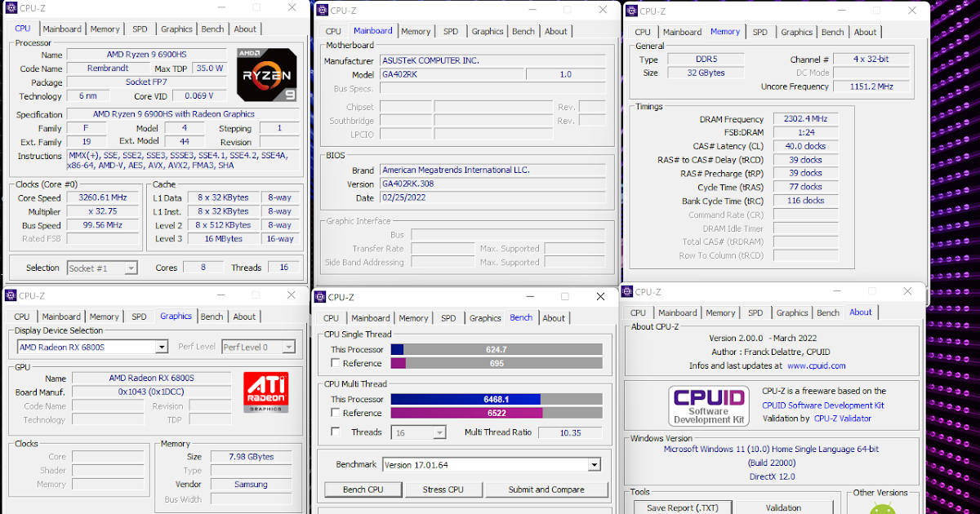
Task: Click the Validation button in About window
Action: pyautogui.click(x=783, y=507)
